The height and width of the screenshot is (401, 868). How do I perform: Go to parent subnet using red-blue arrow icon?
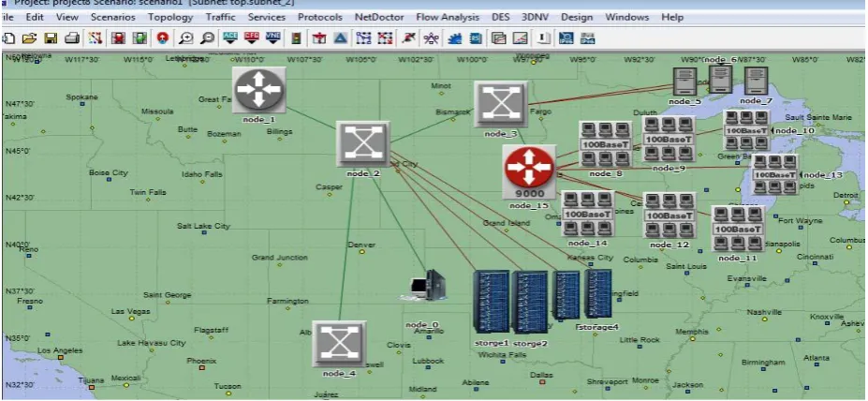(162, 38)
